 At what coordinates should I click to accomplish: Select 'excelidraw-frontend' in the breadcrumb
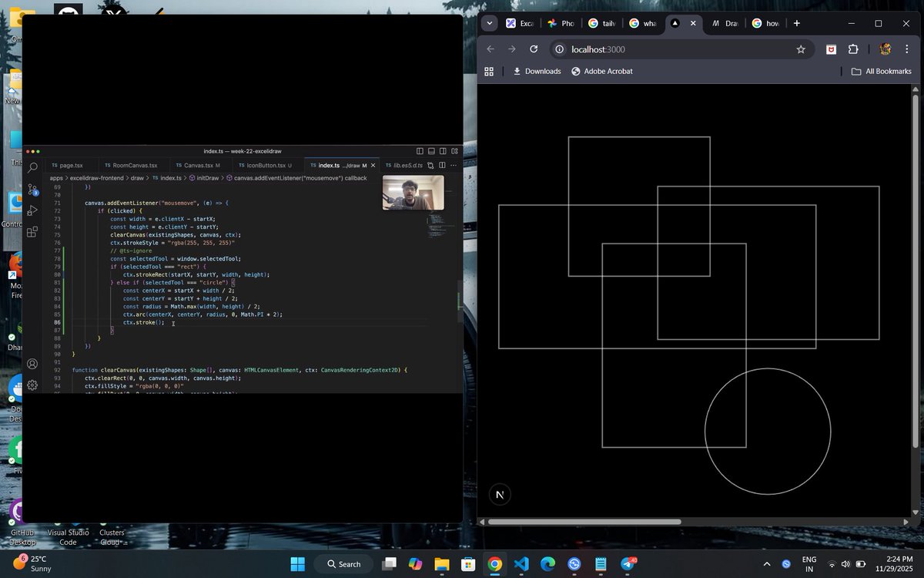pos(96,178)
